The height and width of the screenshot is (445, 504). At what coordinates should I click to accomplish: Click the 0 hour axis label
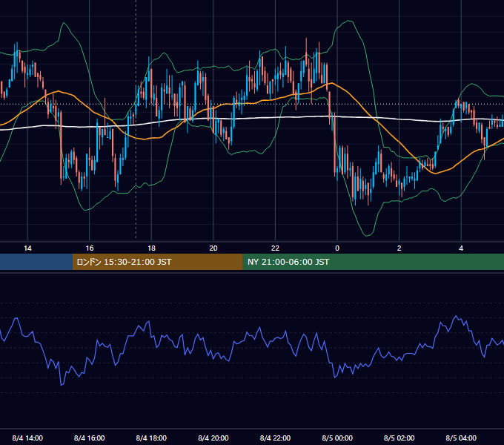(337, 248)
